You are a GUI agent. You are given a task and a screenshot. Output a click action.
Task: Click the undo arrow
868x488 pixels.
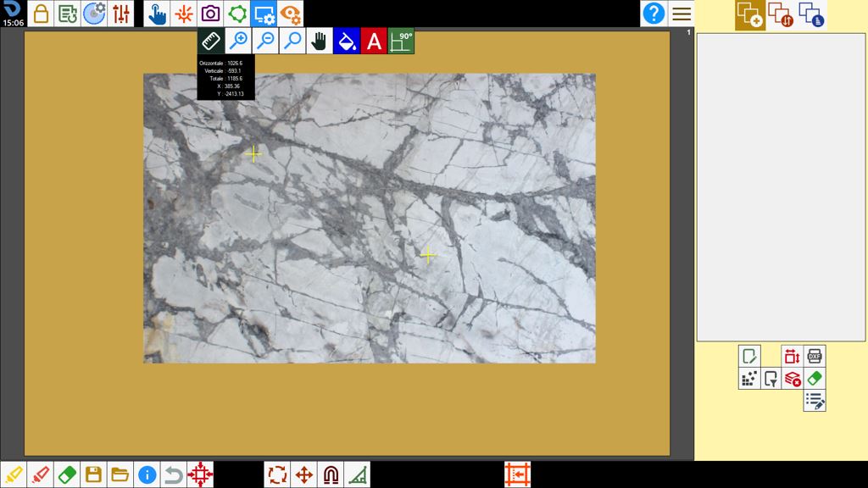click(x=173, y=474)
